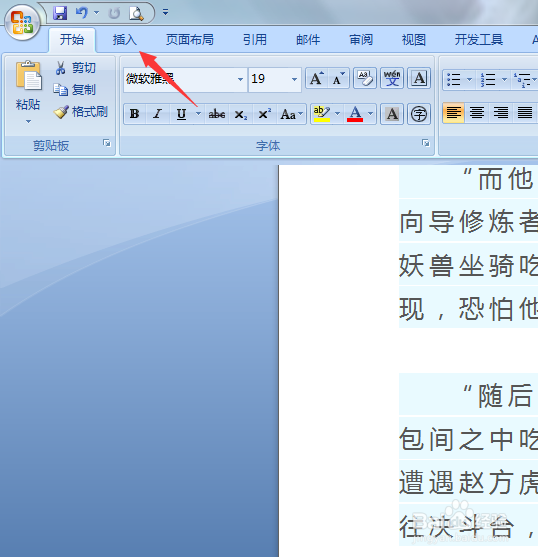Toggle character shading icon
538x557 pixels.
[392, 114]
